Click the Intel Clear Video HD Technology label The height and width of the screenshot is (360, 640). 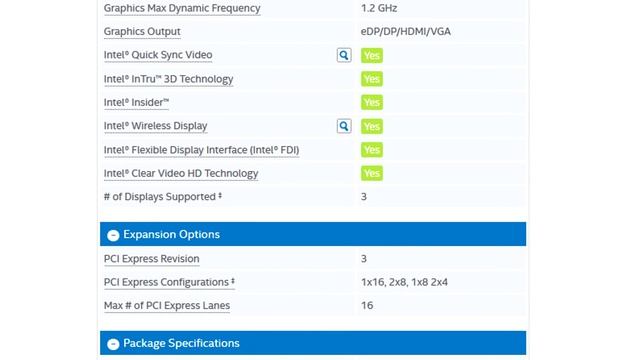(181, 173)
